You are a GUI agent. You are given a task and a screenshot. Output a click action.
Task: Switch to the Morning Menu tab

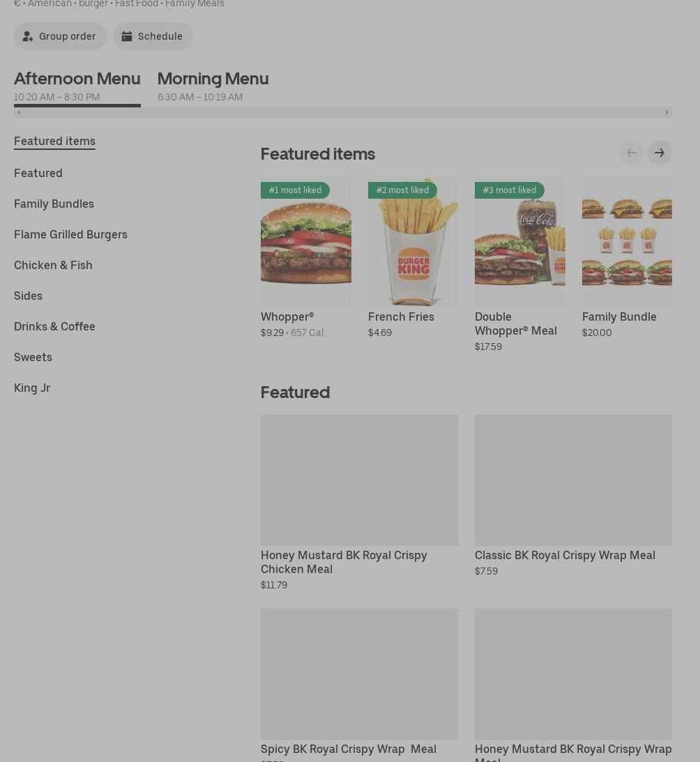pyautogui.click(x=213, y=86)
